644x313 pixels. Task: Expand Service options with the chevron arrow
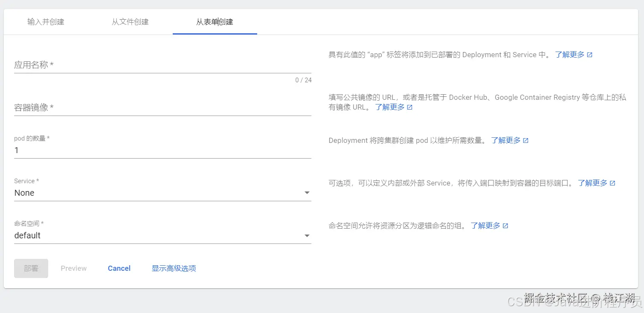pos(307,193)
